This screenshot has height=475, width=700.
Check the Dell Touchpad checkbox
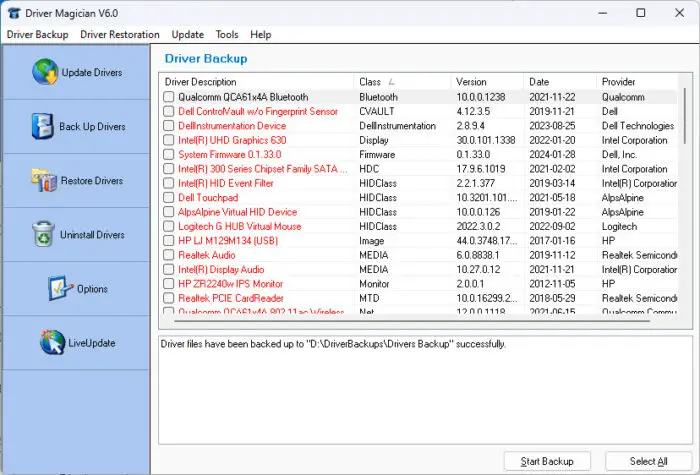[168, 197]
